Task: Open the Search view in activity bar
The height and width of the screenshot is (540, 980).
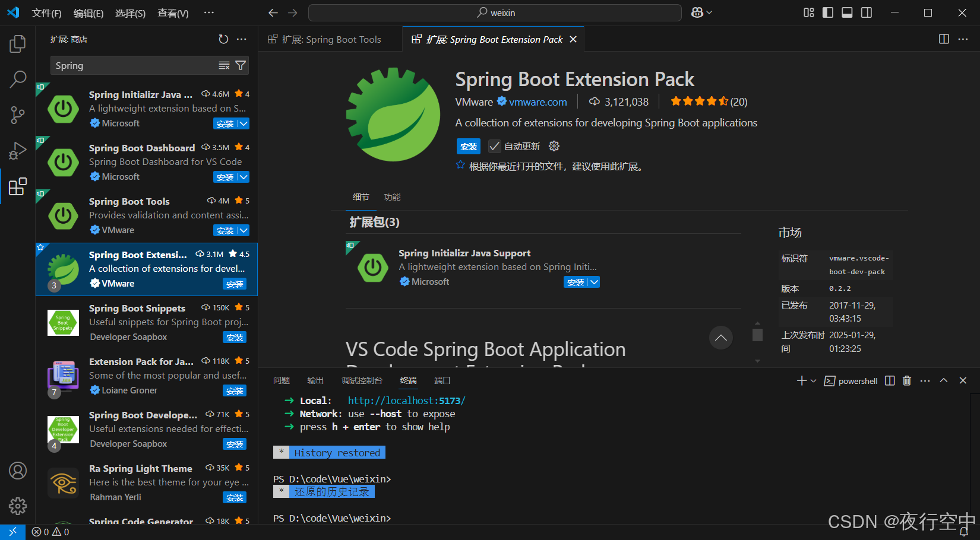Action: [18, 79]
